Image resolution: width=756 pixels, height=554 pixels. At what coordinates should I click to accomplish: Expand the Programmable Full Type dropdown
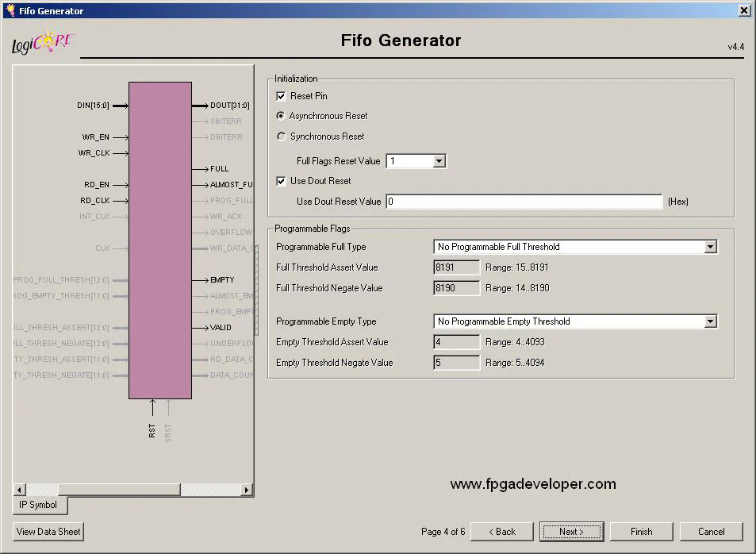[710, 247]
